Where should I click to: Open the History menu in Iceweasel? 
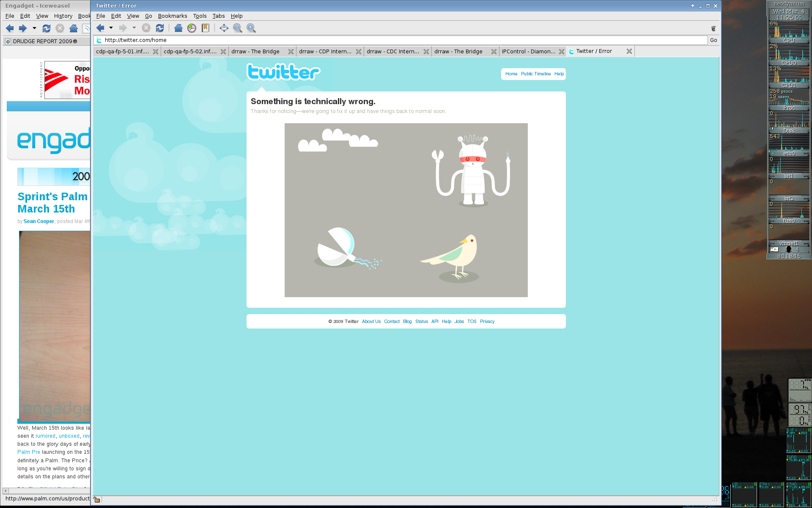coord(63,16)
